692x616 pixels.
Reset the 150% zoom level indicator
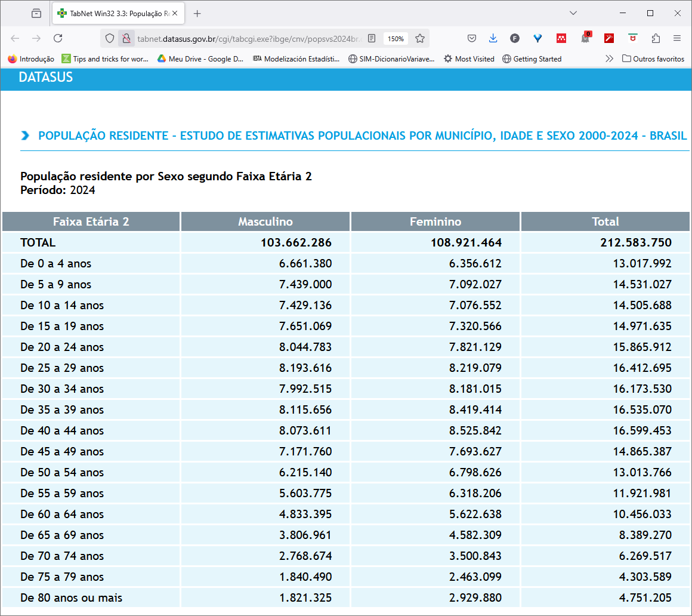point(396,38)
